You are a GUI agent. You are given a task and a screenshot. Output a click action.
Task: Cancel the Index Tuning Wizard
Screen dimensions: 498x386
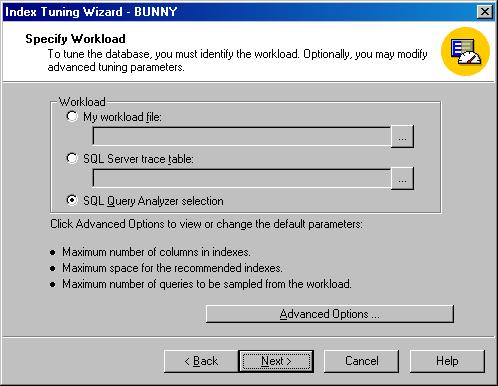click(362, 361)
